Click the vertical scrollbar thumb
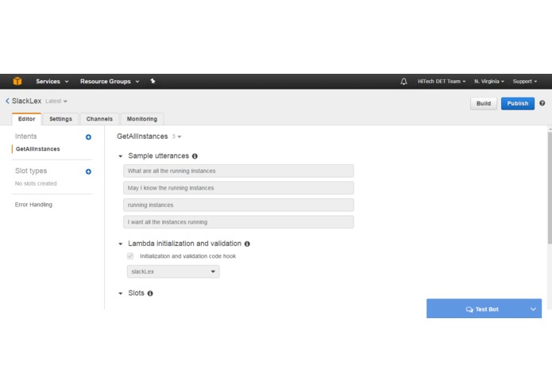The width and height of the screenshot is (552, 392). [x=550, y=188]
